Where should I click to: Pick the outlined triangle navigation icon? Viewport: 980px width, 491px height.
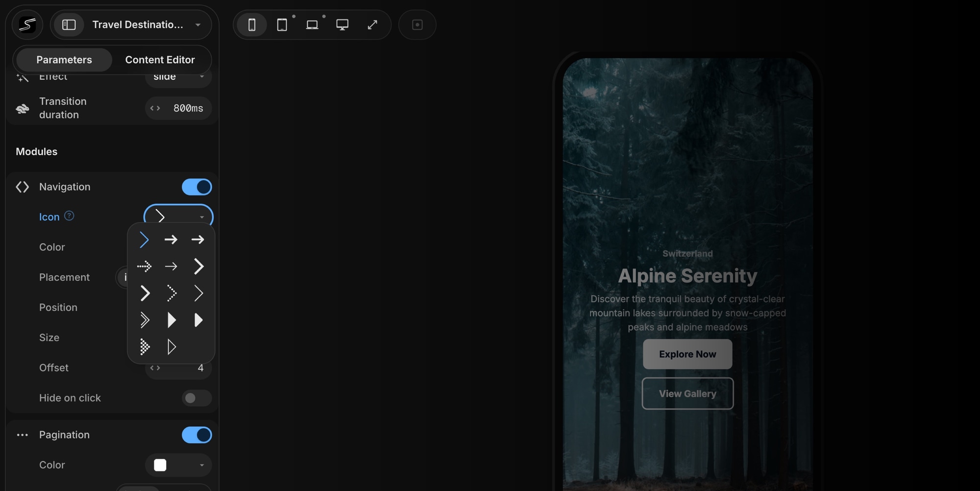pos(171,347)
